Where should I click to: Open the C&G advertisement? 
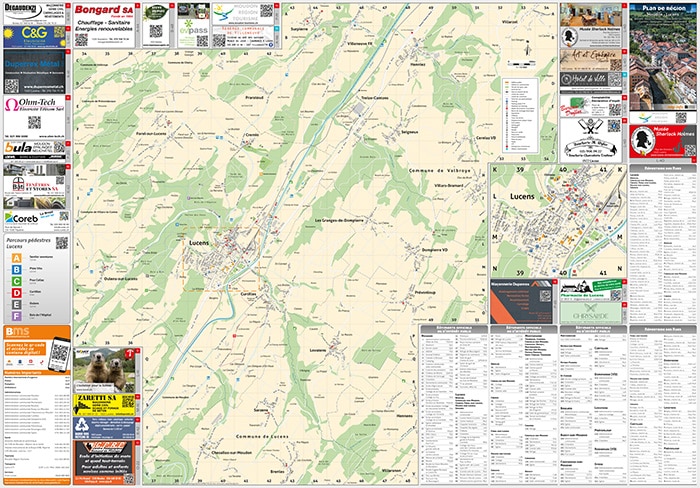tap(34, 37)
